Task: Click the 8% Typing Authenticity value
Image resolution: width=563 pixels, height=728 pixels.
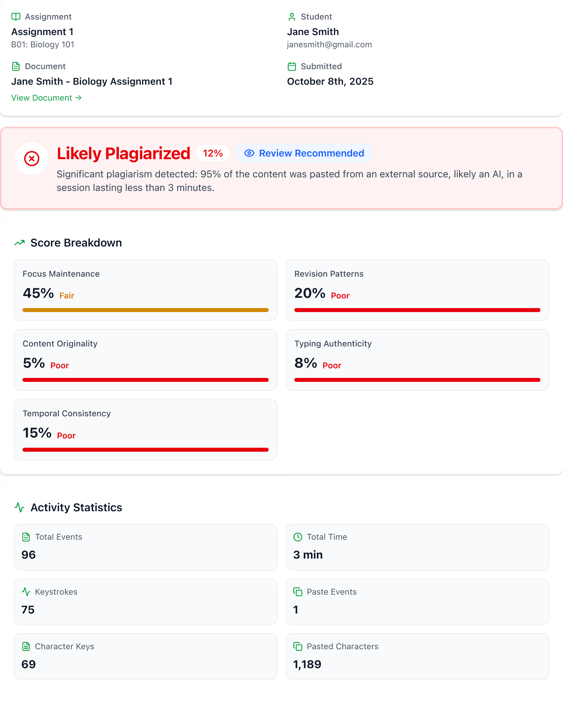Action: 306,363
